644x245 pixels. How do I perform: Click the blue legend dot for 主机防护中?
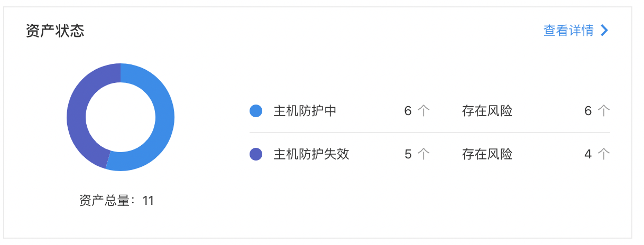pyautogui.click(x=256, y=111)
